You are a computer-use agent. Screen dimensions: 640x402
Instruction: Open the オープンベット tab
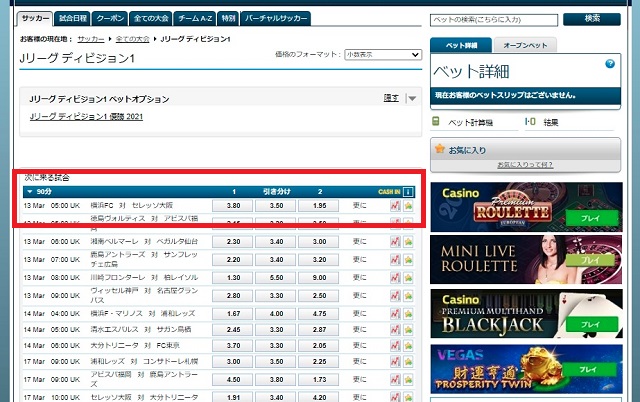(525, 46)
